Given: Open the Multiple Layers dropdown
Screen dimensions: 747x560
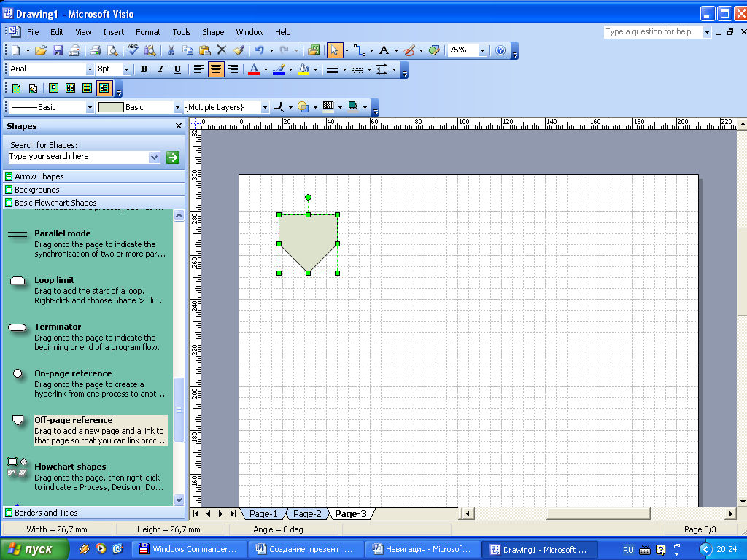Looking at the screenshot, I should 265,108.
